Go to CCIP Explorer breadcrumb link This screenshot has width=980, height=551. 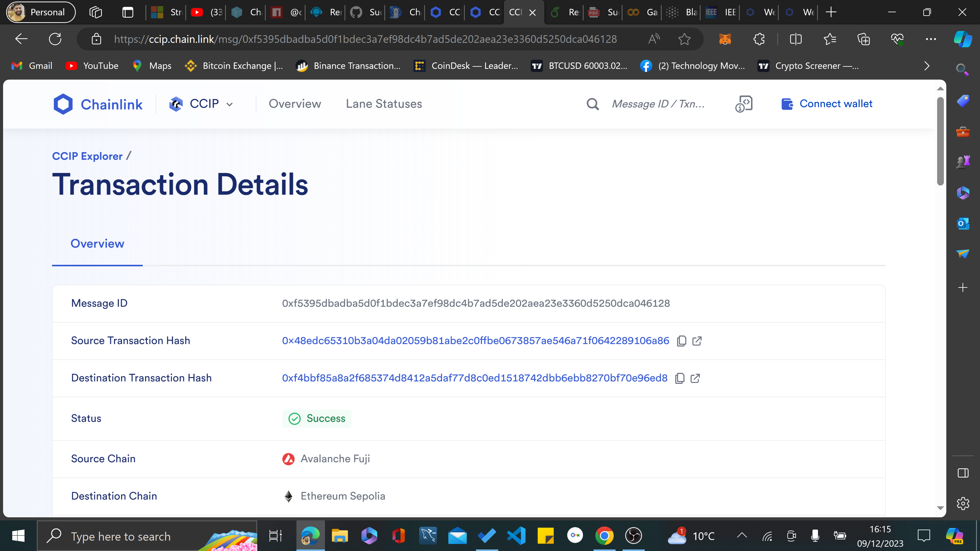click(x=87, y=156)
